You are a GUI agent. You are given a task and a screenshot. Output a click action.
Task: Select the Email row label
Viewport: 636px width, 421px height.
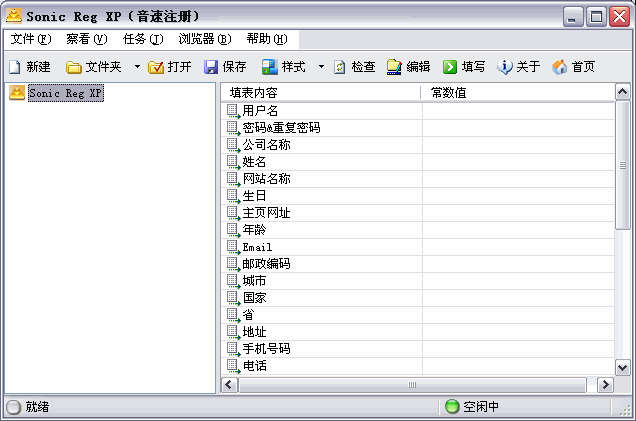click(257, 247)
